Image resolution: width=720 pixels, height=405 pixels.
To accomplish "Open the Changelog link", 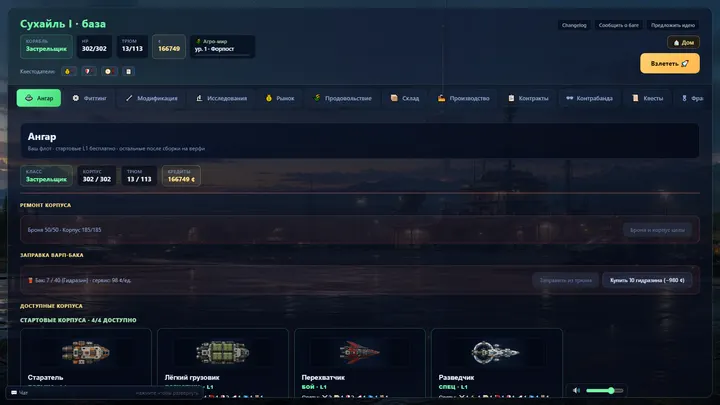I will pos(574,25).
